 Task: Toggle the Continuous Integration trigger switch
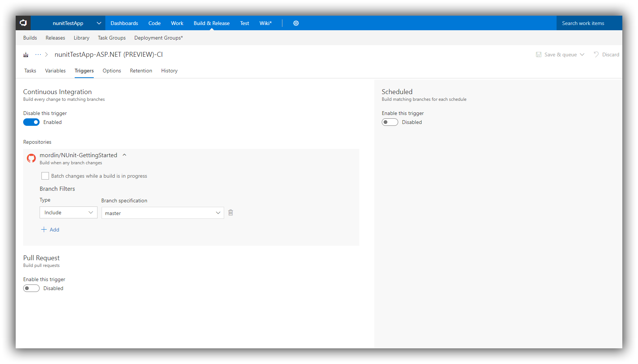coord(31,122)
